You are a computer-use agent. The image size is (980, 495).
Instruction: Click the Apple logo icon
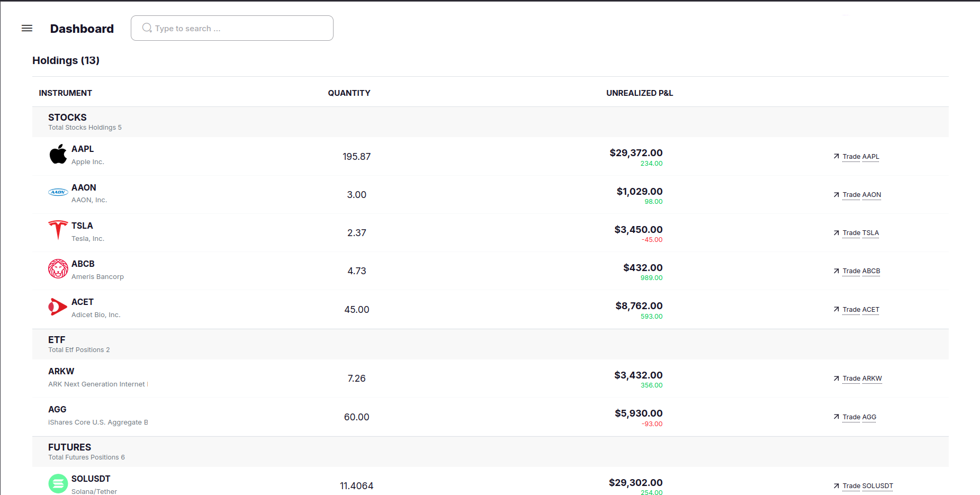click(58, 155)
